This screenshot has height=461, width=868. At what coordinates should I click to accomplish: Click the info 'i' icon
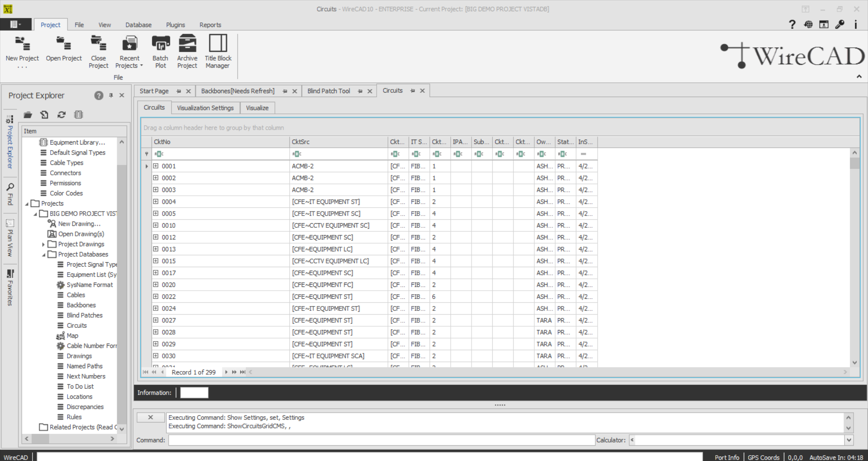[x=855, y=24]
